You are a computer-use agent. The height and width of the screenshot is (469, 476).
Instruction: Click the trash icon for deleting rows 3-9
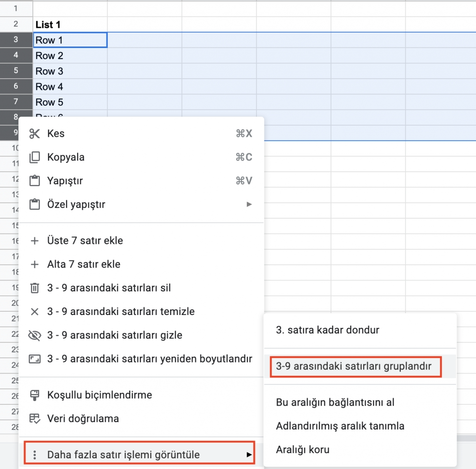(x=34, y=288)
